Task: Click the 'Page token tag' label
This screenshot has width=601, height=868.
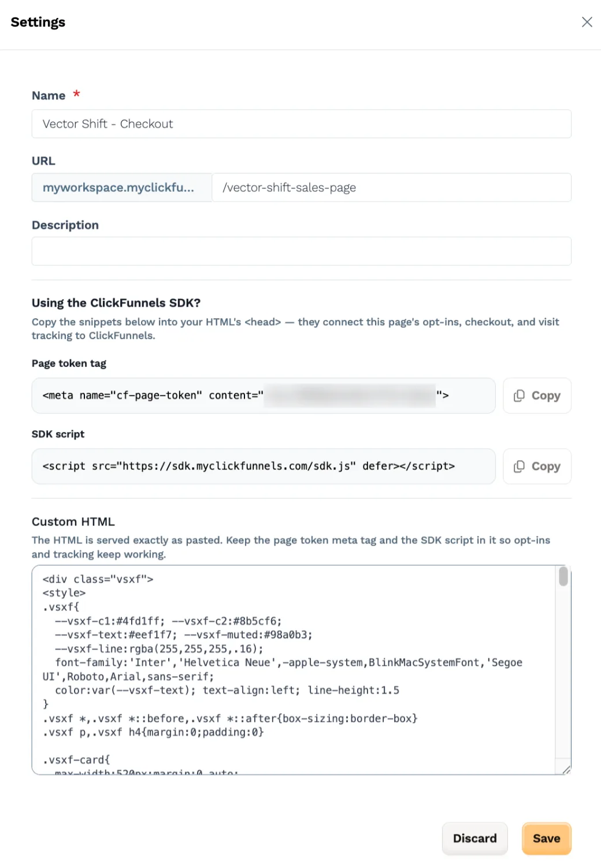Action: tap(69, 363)
